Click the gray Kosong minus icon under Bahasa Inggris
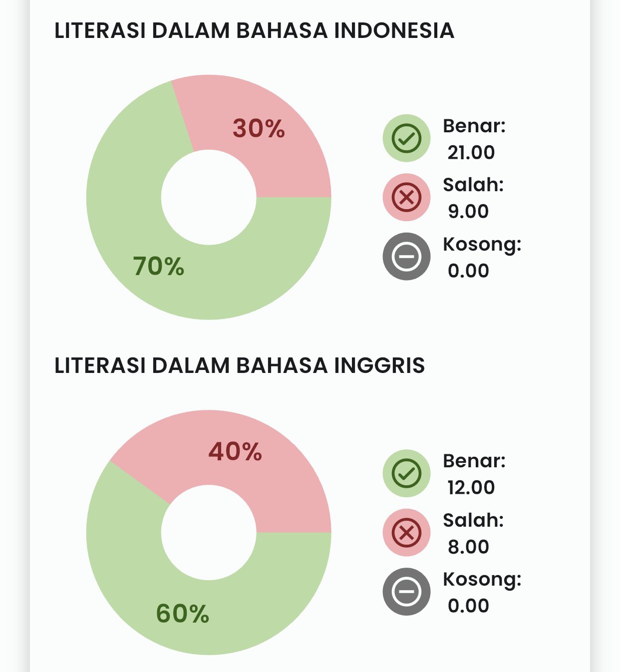The height and width of the screenshot is (672, 620). [x=406, y=592]
